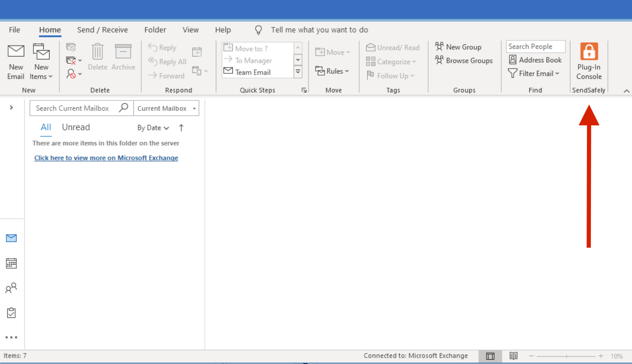Click the zoom in plus button

(601, 356)
